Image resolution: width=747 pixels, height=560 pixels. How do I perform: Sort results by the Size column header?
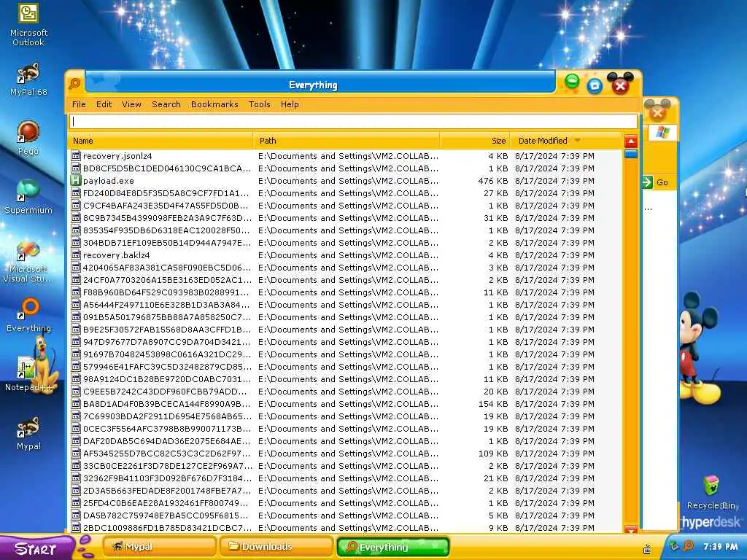click(x=475, y=141)
